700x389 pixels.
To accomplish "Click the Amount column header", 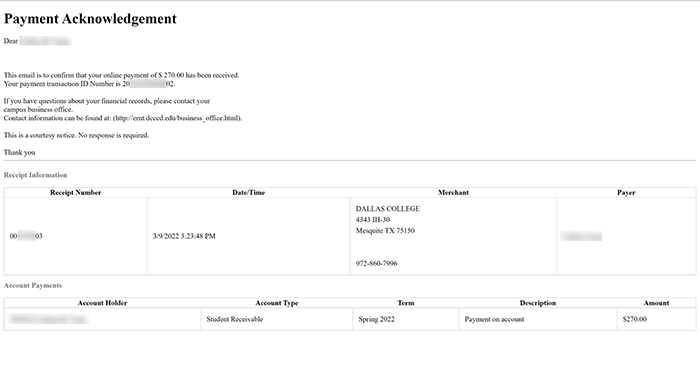I will (x=656, y=303).
